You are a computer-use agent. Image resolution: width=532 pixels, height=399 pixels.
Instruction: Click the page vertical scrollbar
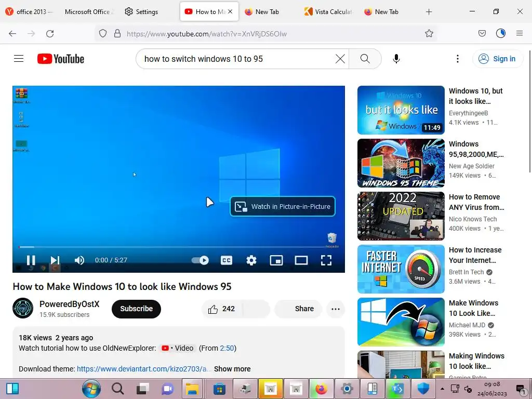[x=529, y=112]
